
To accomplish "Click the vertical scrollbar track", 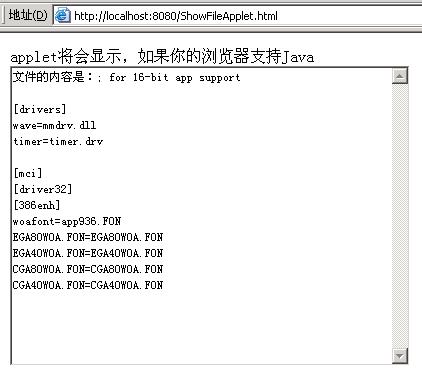I will point(400,216).
